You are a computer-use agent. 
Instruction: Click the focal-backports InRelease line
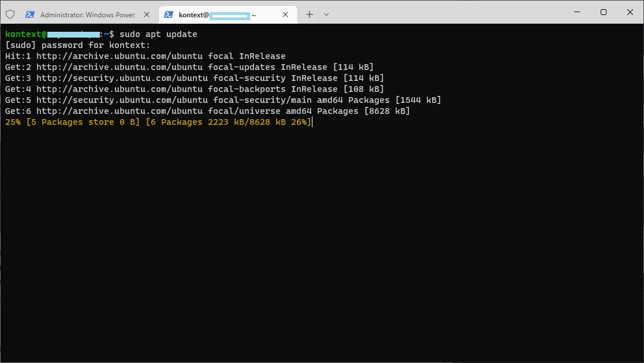click(194, 89)
